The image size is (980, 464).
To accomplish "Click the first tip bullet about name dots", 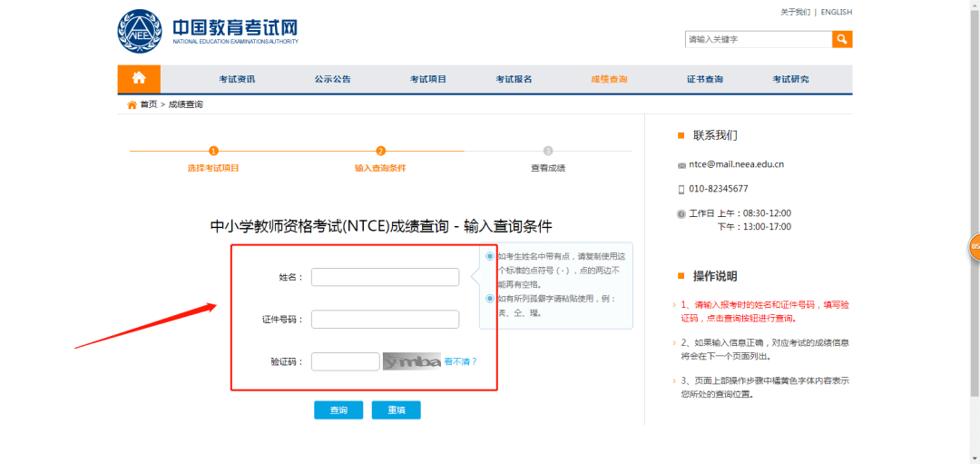I will tap(490, 256).
